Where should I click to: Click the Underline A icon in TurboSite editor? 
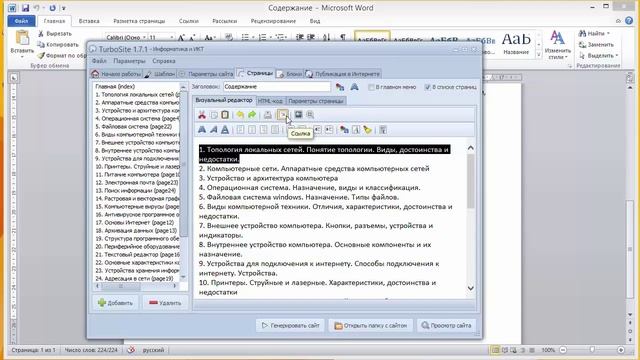pos(225,130)
